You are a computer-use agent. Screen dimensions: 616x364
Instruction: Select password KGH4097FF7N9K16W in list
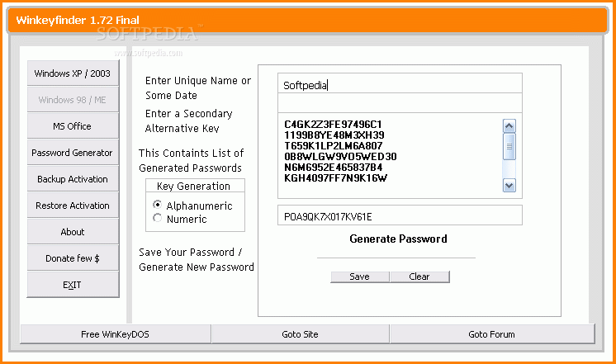click(335, 178)
